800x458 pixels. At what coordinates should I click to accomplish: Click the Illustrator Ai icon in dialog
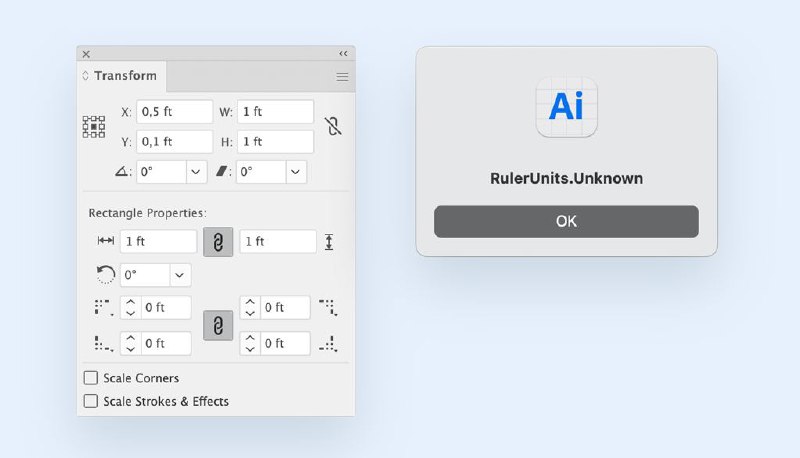point(566,107)
